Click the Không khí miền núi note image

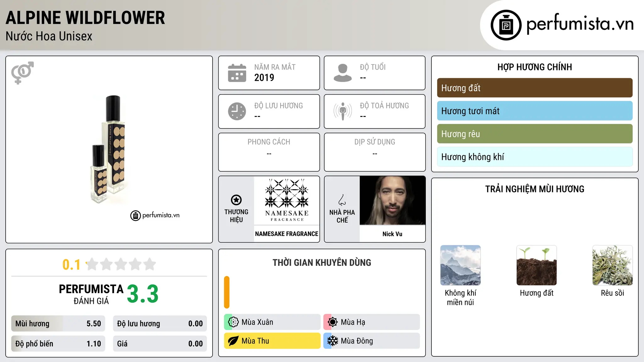click(x=460, y=266)
